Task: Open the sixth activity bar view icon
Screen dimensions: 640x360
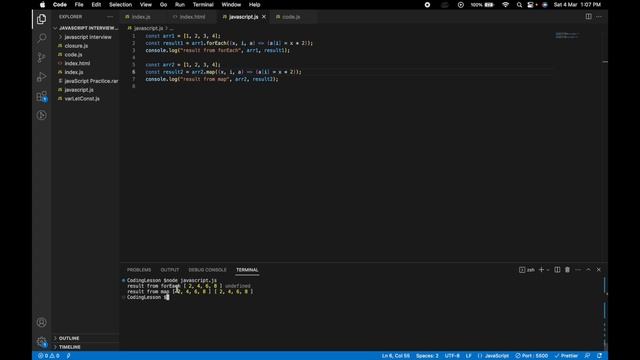Action: tap(41, 116)
